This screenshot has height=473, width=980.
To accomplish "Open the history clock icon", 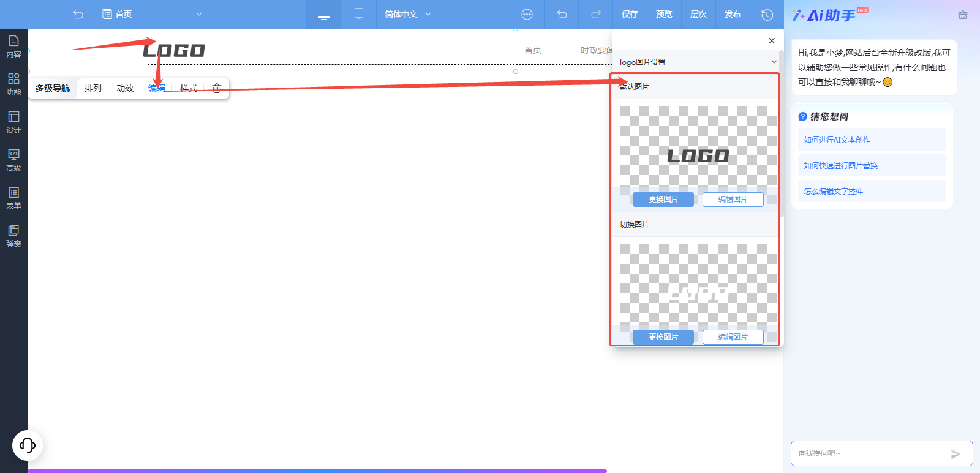I will pos(767,14).
